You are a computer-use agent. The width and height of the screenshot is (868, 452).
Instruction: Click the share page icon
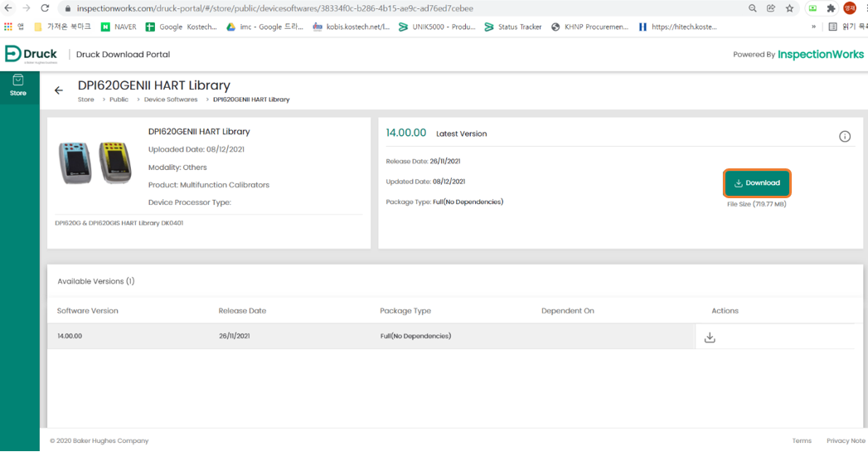pyautogui.click(x=770, y=8)
